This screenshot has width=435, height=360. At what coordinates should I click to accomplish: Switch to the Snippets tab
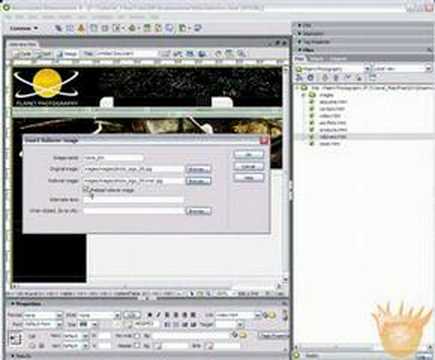pos(337,58)
